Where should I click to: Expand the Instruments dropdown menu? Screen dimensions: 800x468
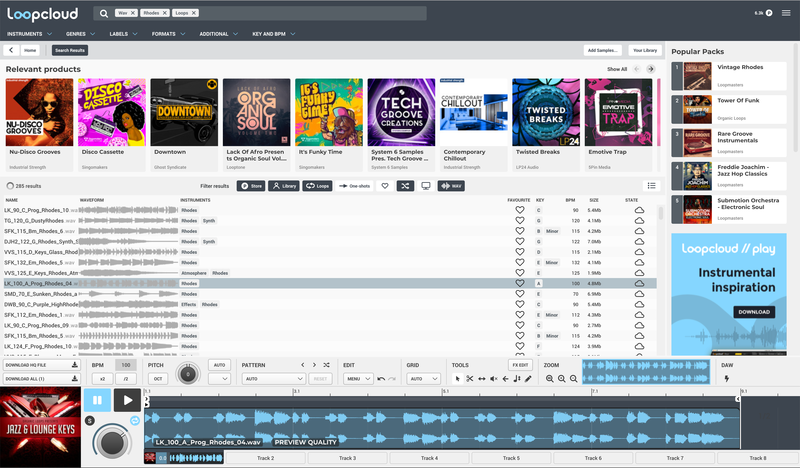point(27,34)
